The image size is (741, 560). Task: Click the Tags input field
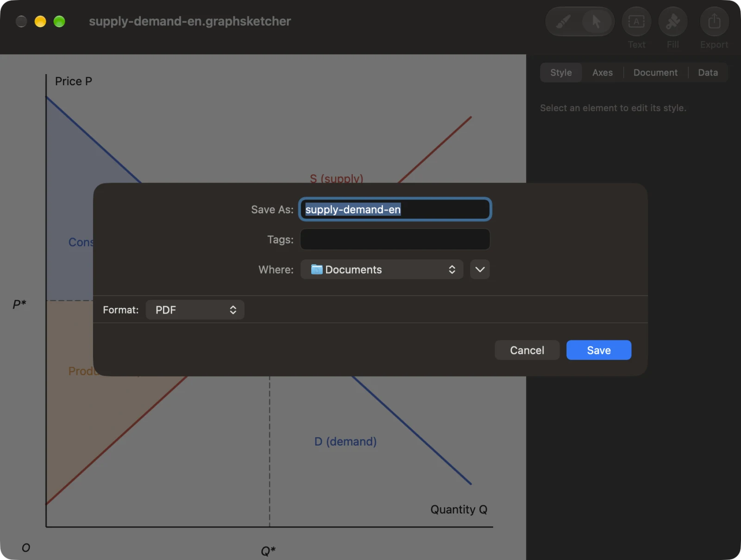[395, 239]
